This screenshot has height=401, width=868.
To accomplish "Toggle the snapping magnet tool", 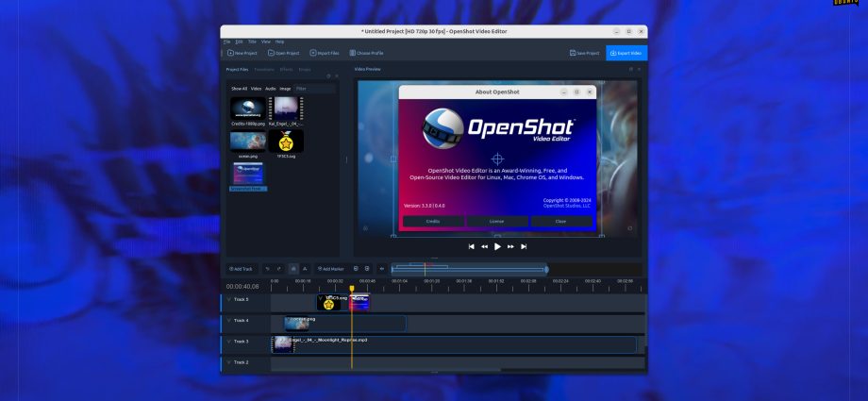I will pyautogui.click(x=293, y=269).
